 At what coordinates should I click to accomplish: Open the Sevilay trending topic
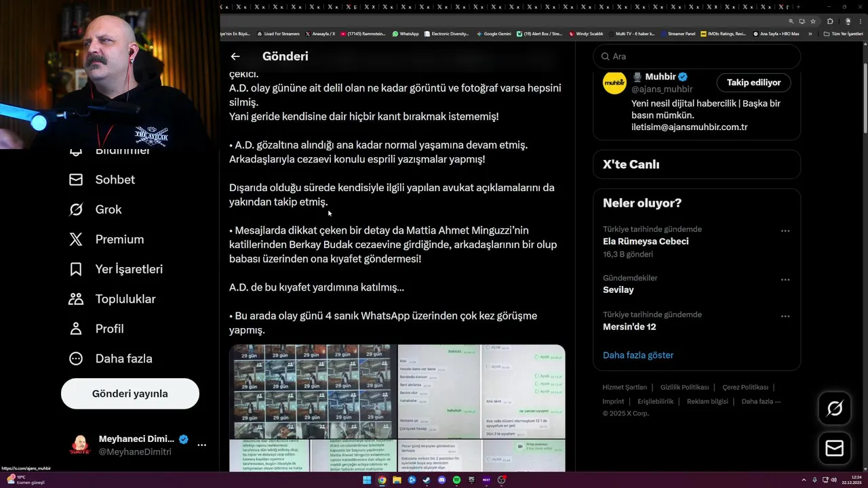[x=618, y=290]
